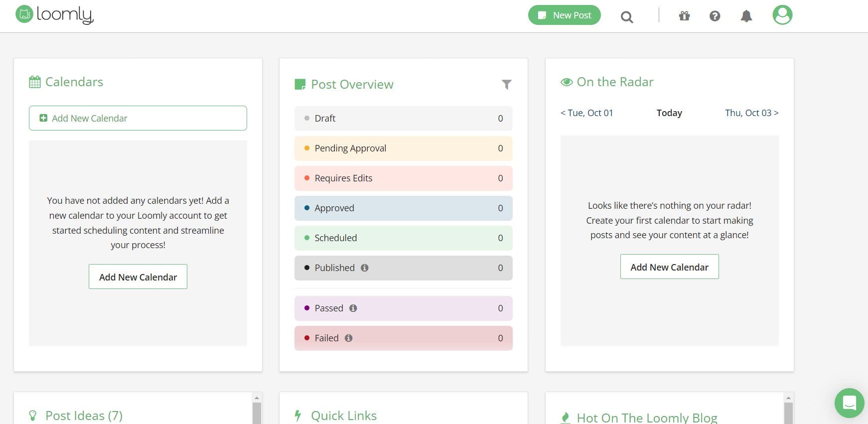Click the gift box icon
The width and height of the screenshot is (868, 424).
(684, 16)
